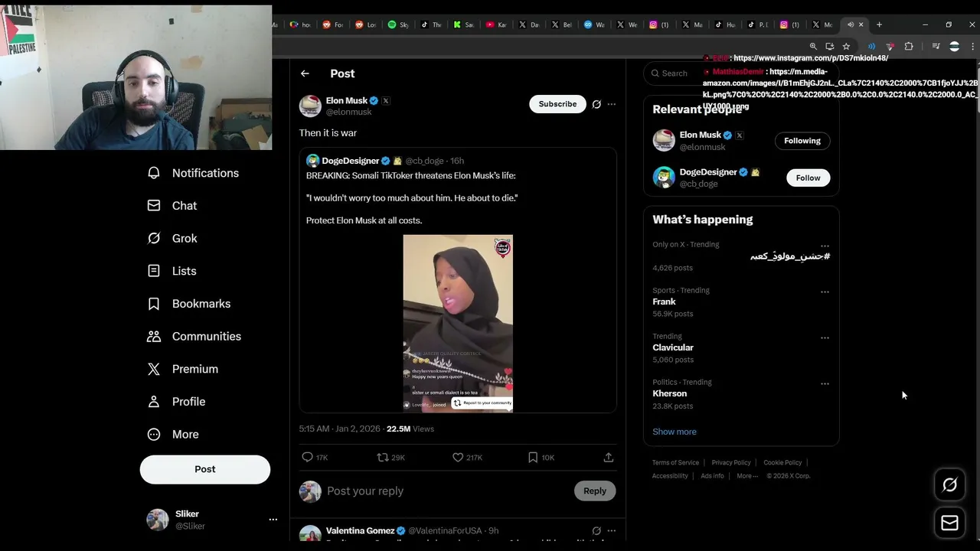Repost the post with 29K reposts

[390, 458]
